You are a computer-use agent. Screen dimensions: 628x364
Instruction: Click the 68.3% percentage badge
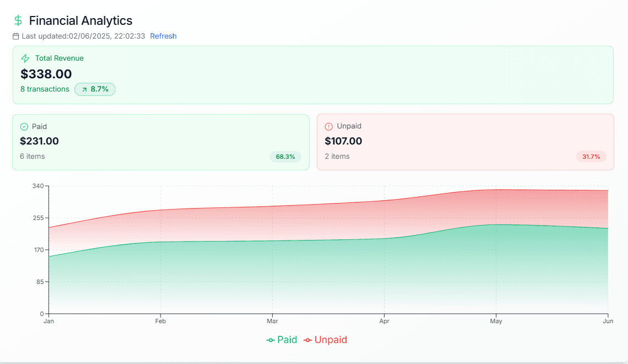(285, 157)
